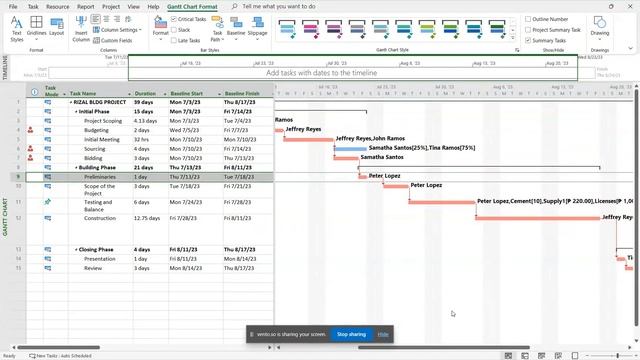640x360 pixels.
Task: Open the Help tab
Action: (153, 7)
